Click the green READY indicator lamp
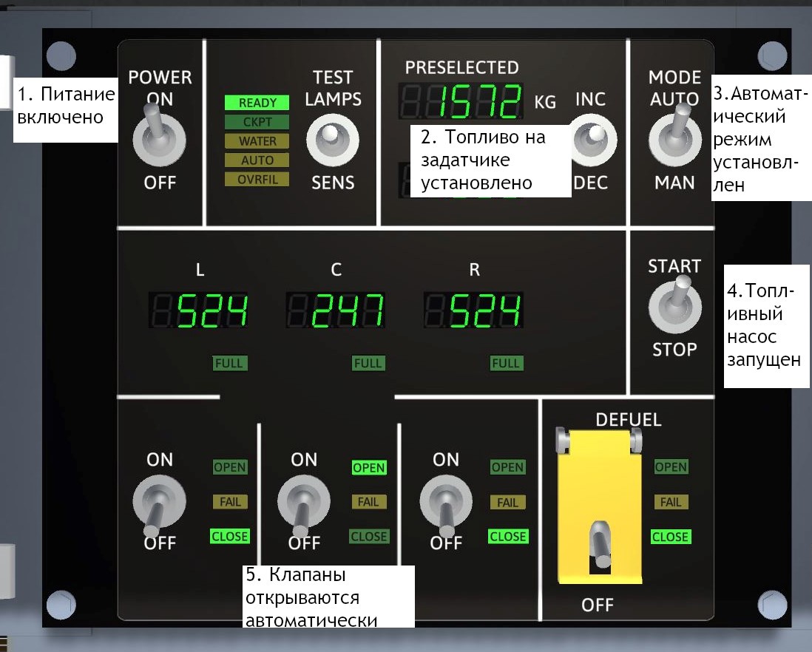 pos(257,103)
